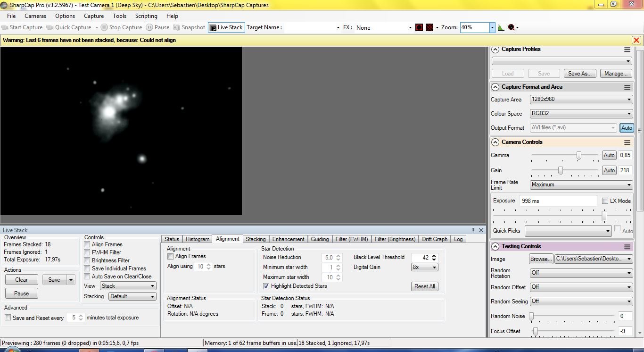This screenshot has height=352, width=644.
Task: Open the Scripting menu
Action: 146,16
